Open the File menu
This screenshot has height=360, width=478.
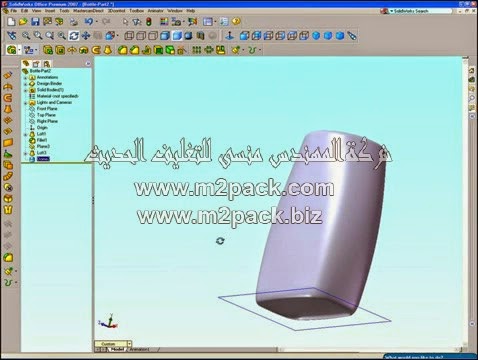pos(14,11)
